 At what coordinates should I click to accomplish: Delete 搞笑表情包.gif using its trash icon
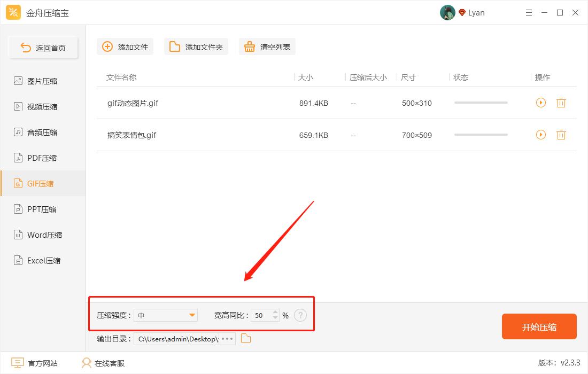[x=561, y=135]
